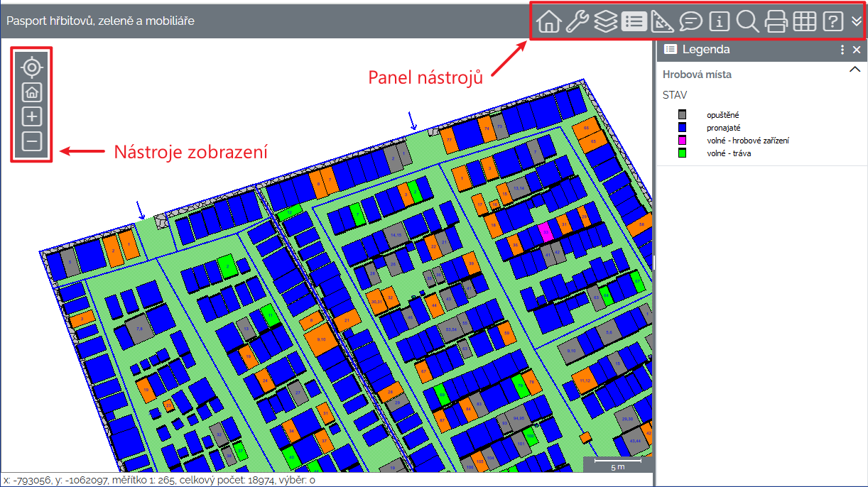
Task: Open the attribute table grid icon
Action: [804, 22]
